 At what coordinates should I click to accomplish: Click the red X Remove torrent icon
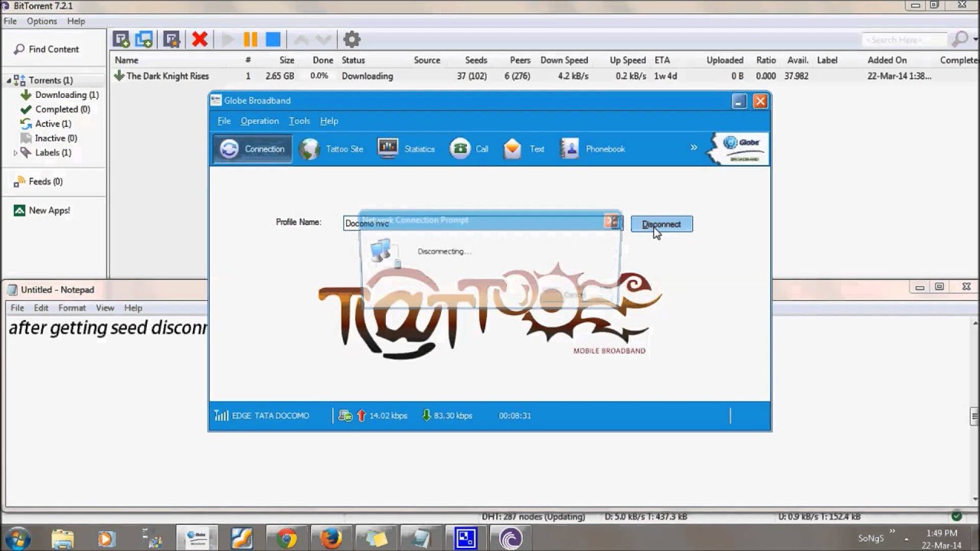[200, 39]
